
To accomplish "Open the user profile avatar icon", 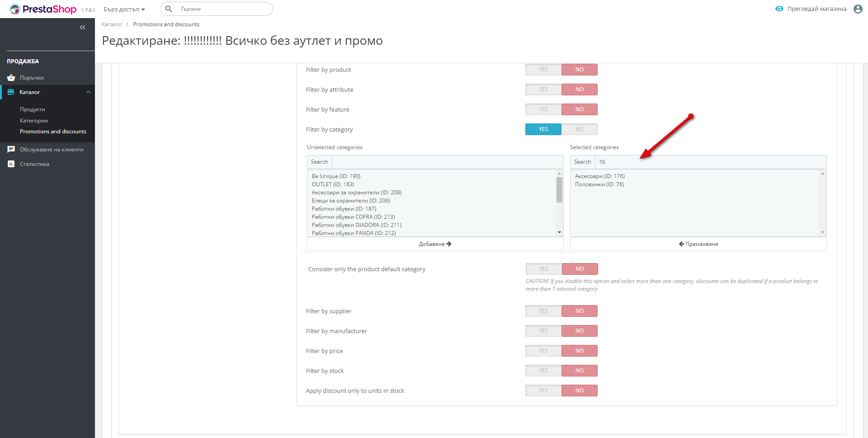I will [x=858, y=9].
